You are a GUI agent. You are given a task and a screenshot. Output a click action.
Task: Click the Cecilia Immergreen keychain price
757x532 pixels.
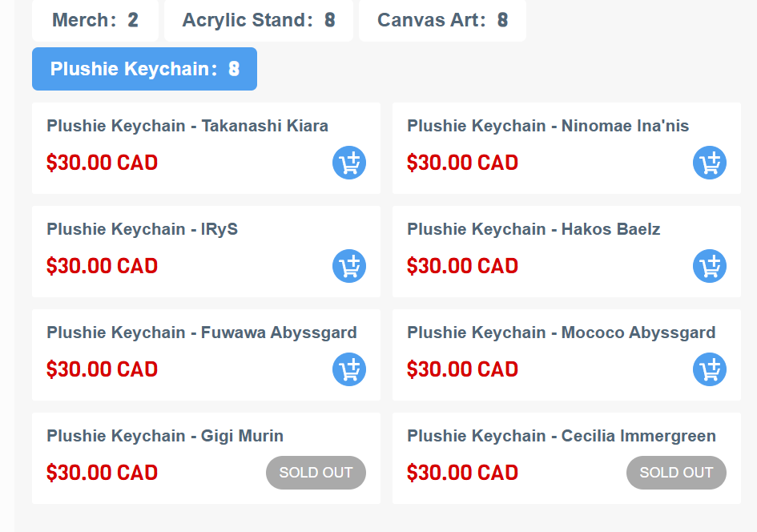462,473
